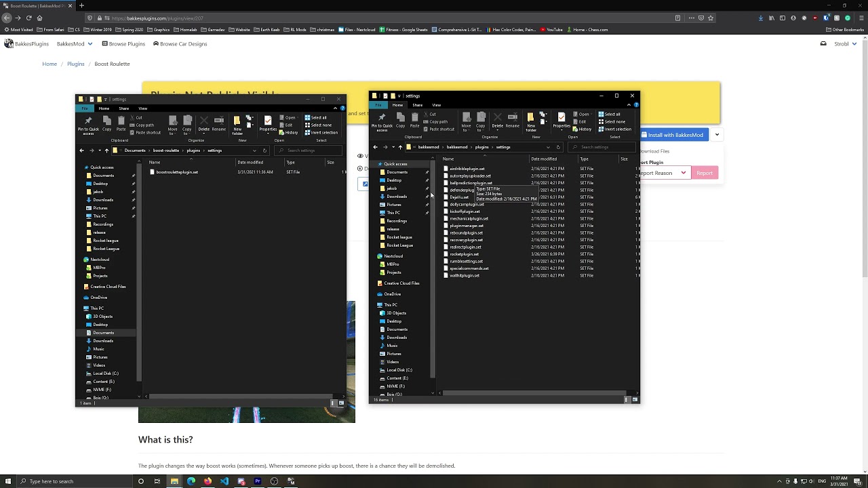
Task: Click Move to in right Explorer window
Action: tap(466, 122)
